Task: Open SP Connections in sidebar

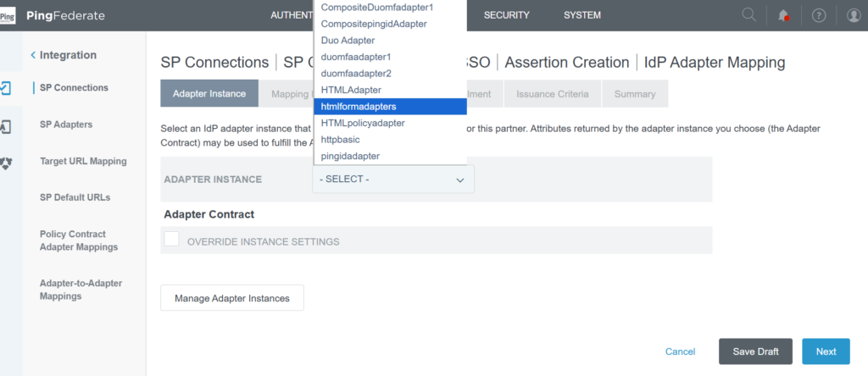Action: coord(75,88)
